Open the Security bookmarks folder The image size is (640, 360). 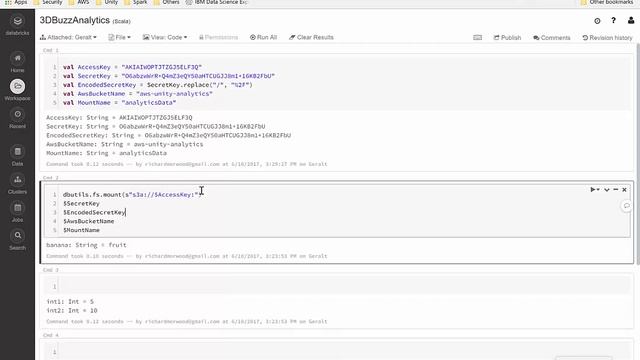[48, 2]
